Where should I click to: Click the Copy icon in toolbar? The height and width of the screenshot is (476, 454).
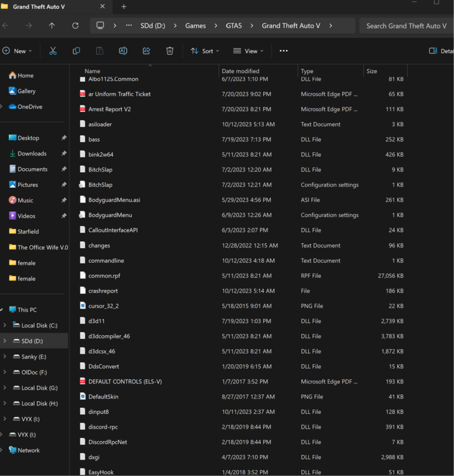click(77, 51)
